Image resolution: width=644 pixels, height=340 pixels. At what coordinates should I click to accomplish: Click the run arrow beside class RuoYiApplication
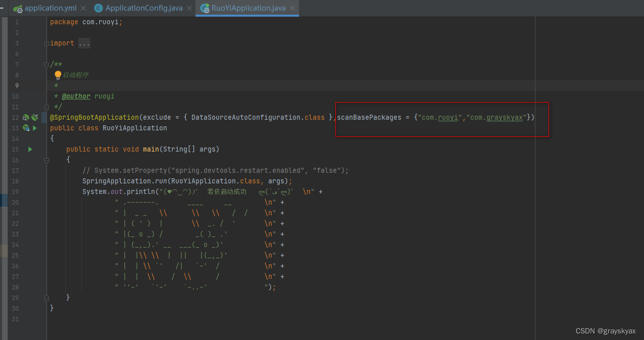(35, 128)
